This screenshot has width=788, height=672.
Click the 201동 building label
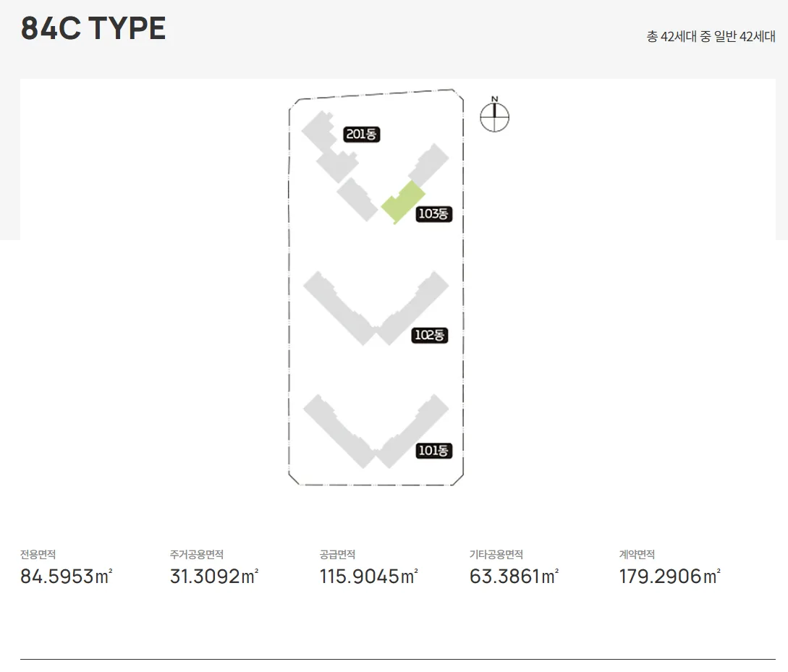click(361, 134)
